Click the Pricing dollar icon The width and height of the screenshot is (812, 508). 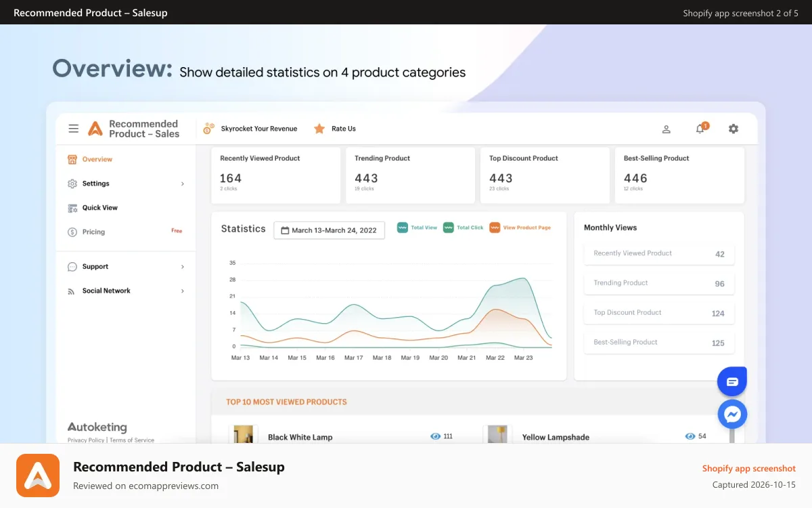72,232
